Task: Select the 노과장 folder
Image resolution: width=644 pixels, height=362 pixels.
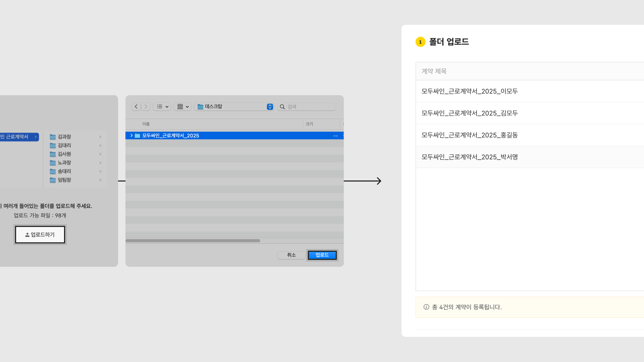Action: tap(64, 163)
